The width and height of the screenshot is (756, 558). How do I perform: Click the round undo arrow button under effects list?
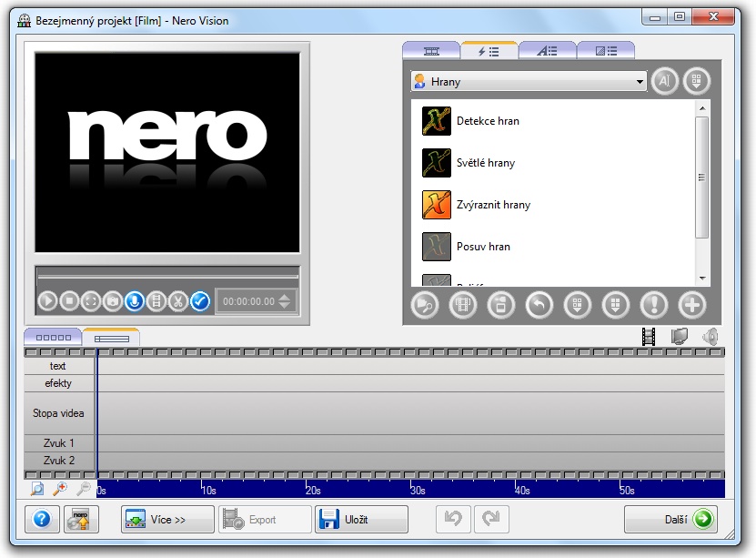pos(539,305)
